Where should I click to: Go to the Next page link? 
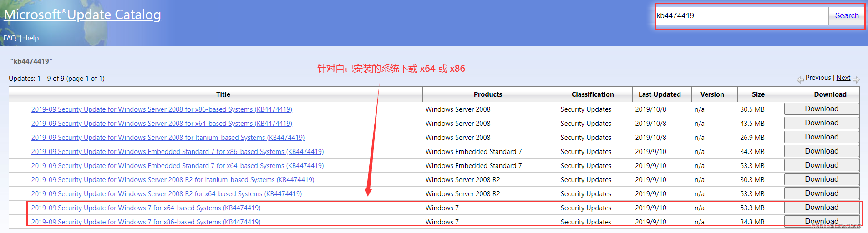843,78
